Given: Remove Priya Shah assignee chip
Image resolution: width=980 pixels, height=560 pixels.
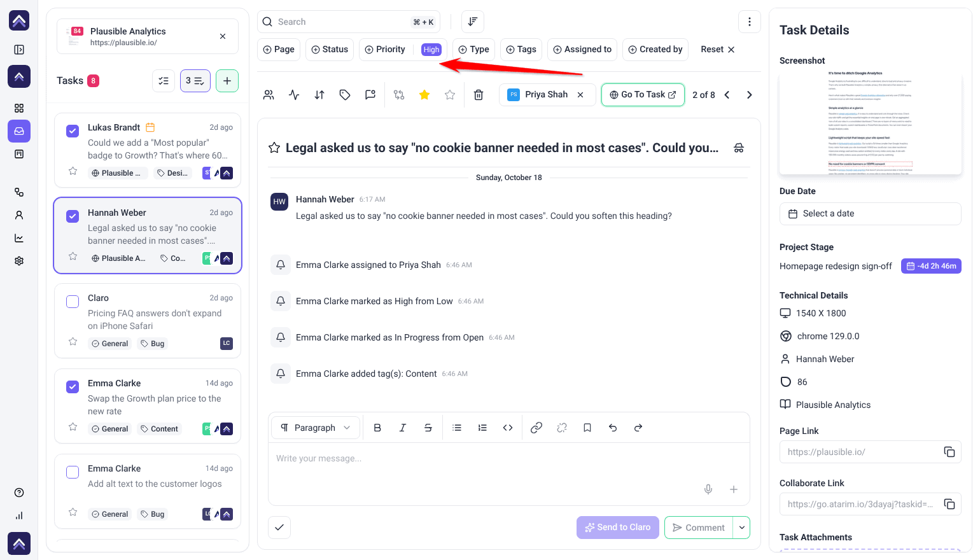Looking at the screenshot, I should (x=580, y=95).
